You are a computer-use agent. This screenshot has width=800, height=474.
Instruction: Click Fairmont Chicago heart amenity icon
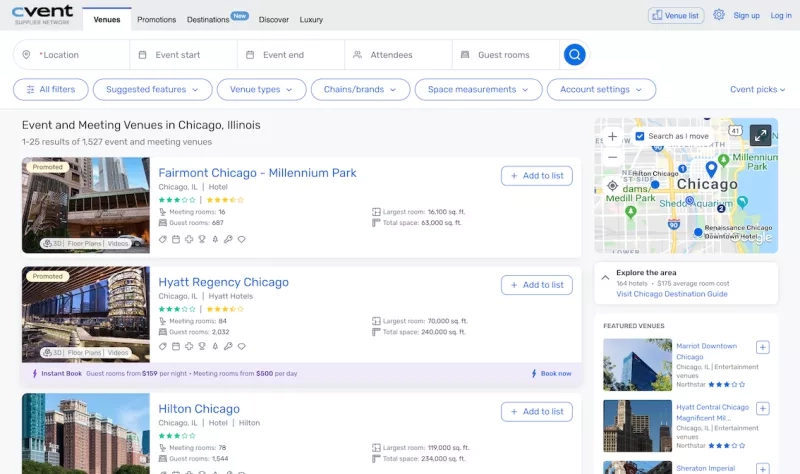pos(241,239)
